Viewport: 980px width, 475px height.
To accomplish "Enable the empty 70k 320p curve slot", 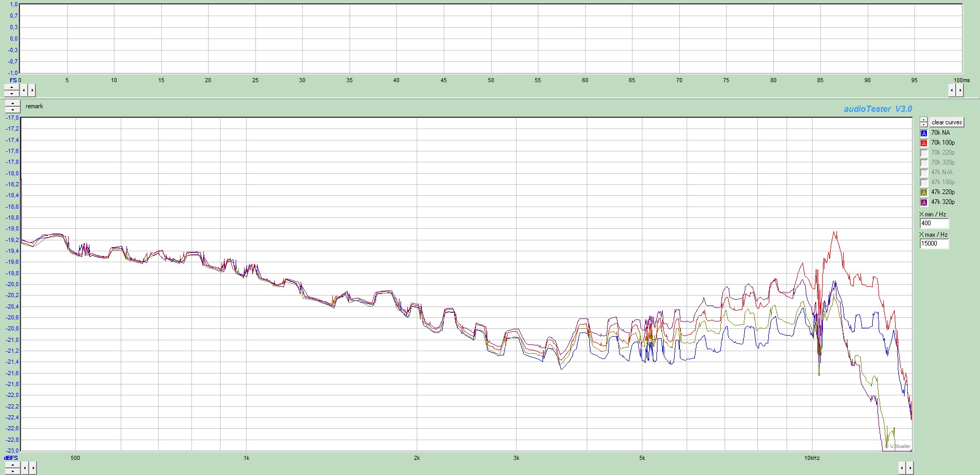I will (924, 163).
